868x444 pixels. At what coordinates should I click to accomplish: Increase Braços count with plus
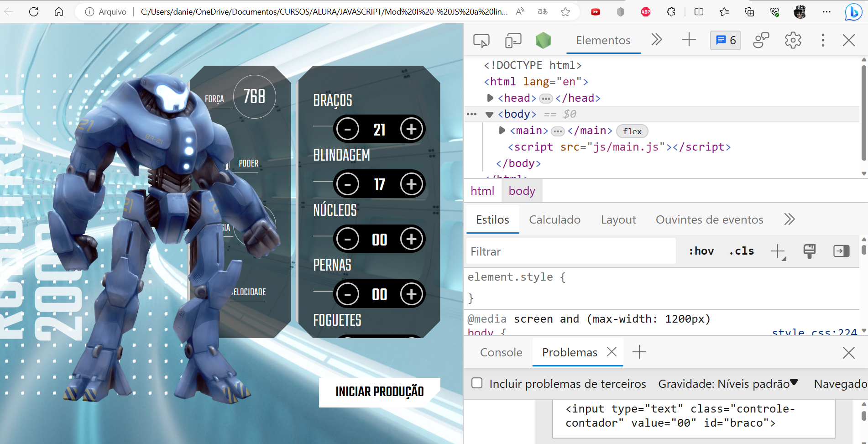click(412, 129)
